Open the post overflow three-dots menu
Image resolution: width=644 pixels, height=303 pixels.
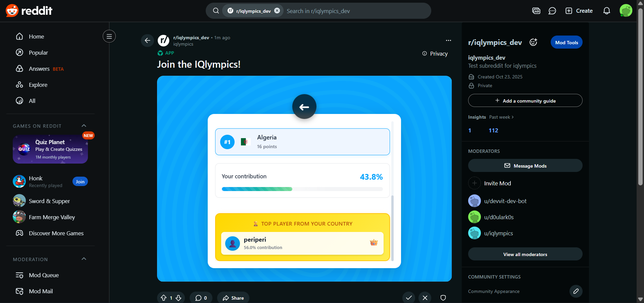[x=448, y=41]
